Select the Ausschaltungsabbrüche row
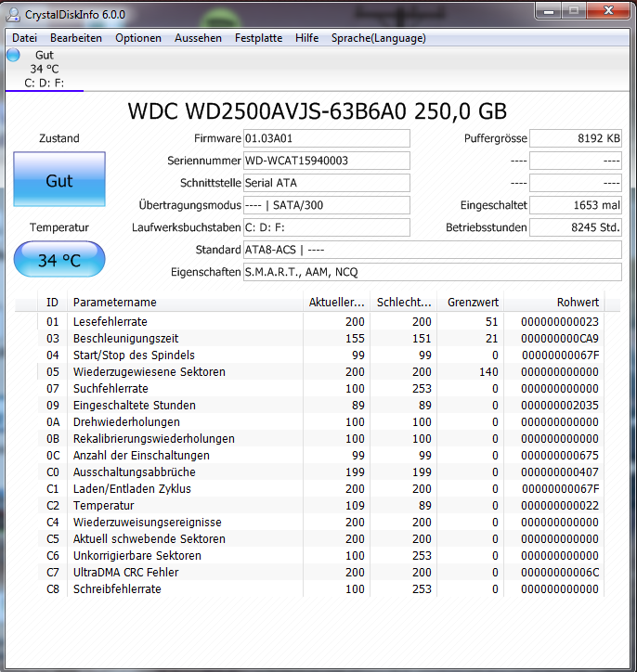637x672 pixels. coord(320,472)
